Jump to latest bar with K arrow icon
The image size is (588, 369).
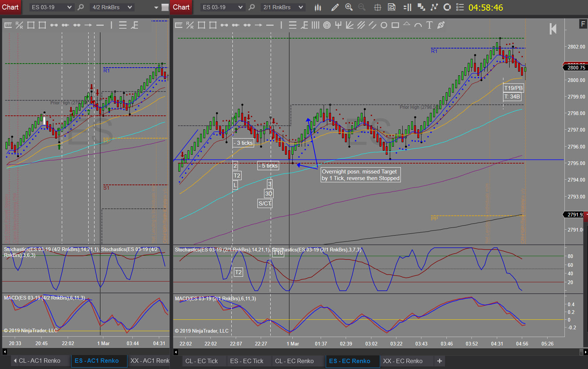553,29
